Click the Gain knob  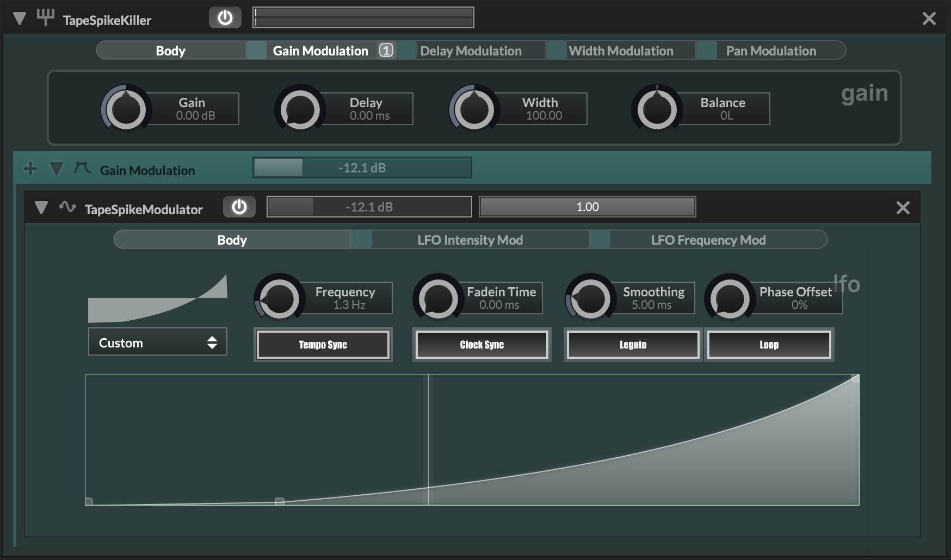[x=126, y=109]
